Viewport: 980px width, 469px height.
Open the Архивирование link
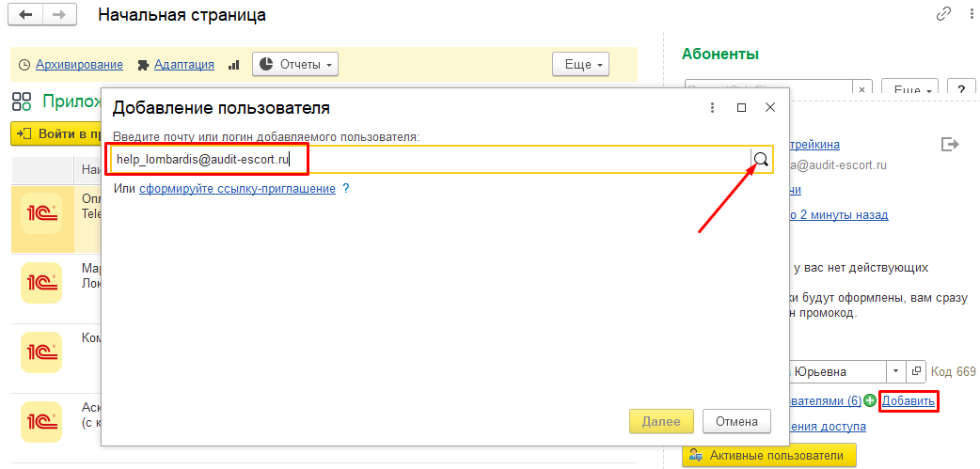[x=79, y=65]
